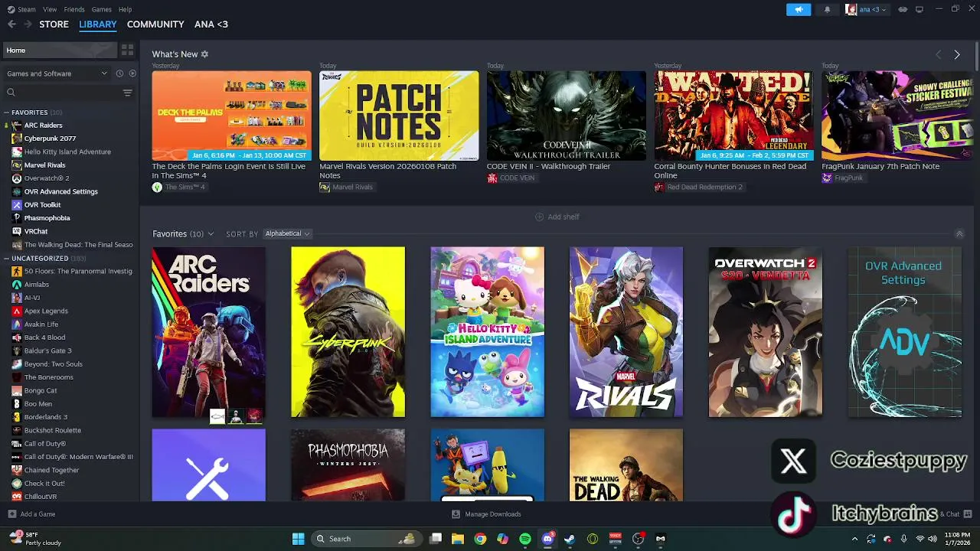Open the Marvel Rivals cover art
Viewport: 980px width, 551px height.
tap(626, 332)
